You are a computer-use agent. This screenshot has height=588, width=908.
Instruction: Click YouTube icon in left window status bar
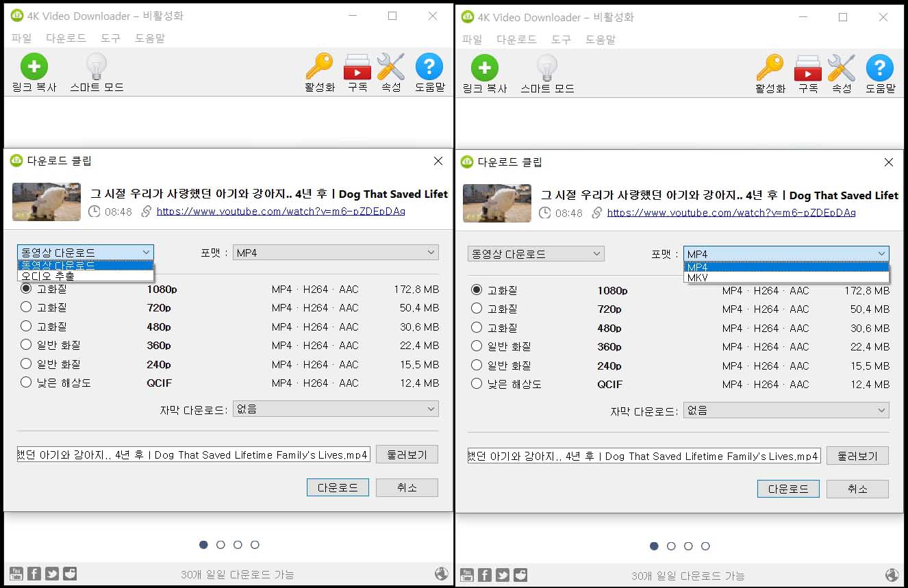pyautogui.click(x=16, y=574)
